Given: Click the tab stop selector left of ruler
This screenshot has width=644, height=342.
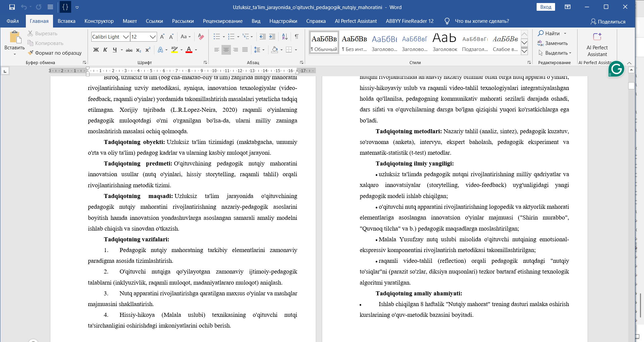Looking at the screenshot, I should (5, 71).
